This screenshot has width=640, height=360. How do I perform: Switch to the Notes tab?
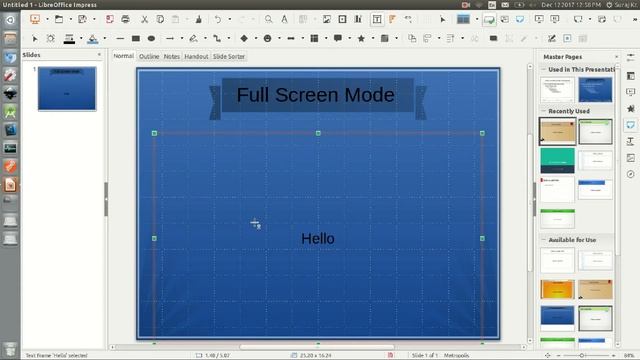click(x=171, y=56)
